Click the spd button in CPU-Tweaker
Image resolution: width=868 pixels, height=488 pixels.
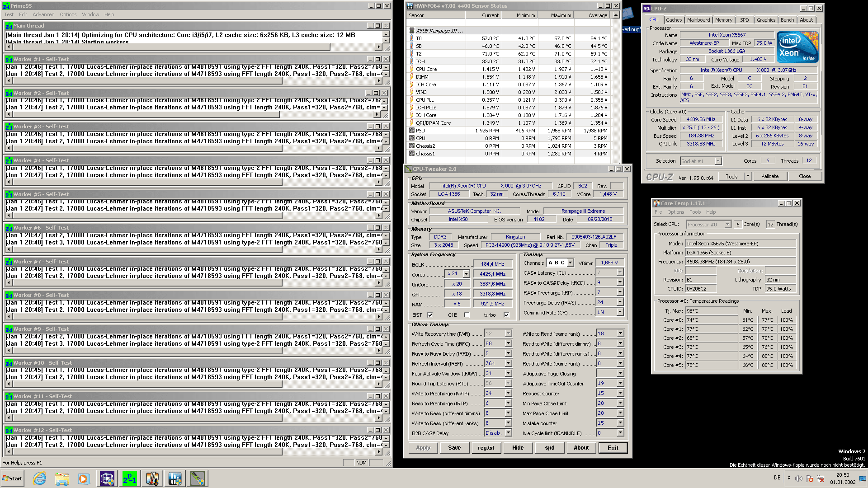549,448
